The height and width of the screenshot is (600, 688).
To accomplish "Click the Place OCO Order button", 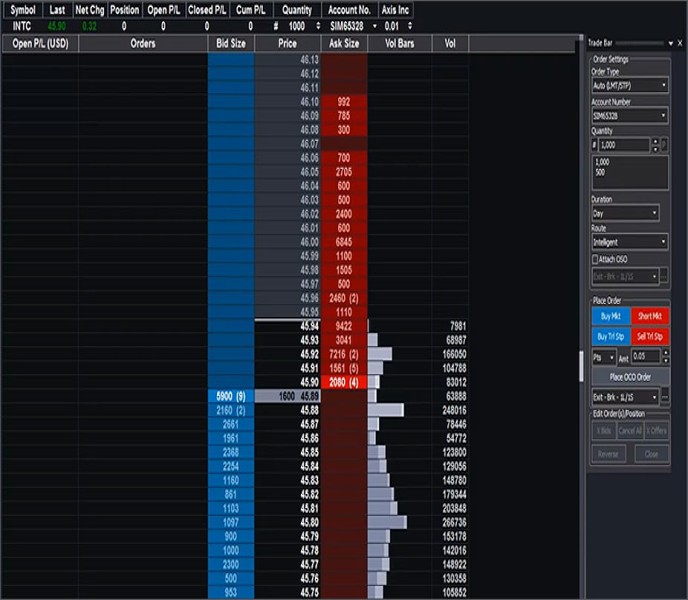I will click(x=629, y=377).
